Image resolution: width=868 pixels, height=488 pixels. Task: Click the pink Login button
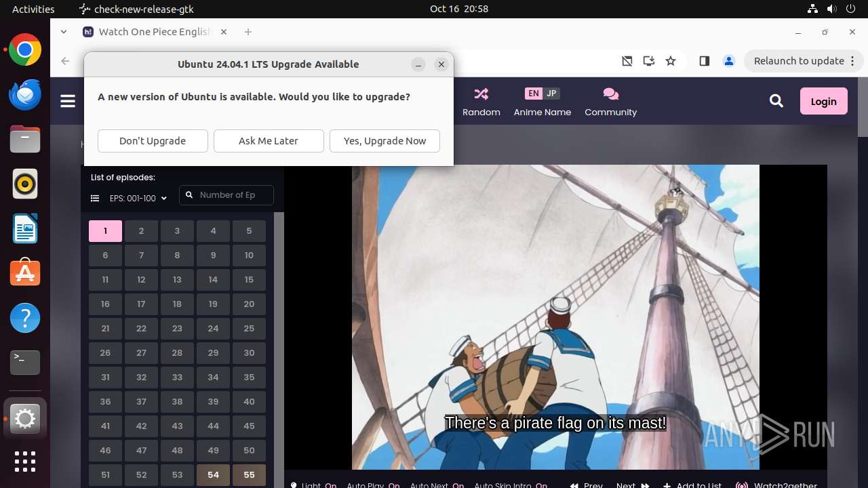(x=823, y=102)
